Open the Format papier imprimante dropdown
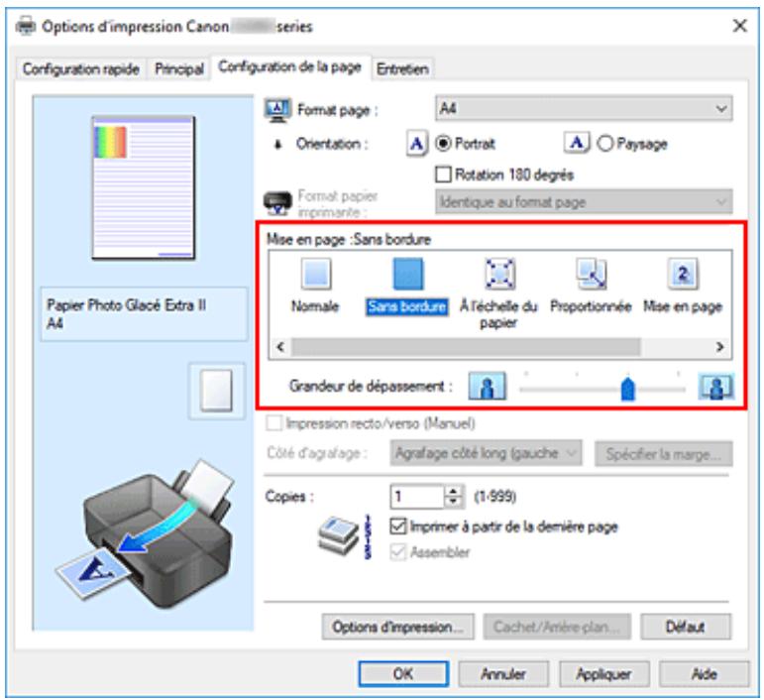This screenshot has width=764, height=700. coord(584,202)
